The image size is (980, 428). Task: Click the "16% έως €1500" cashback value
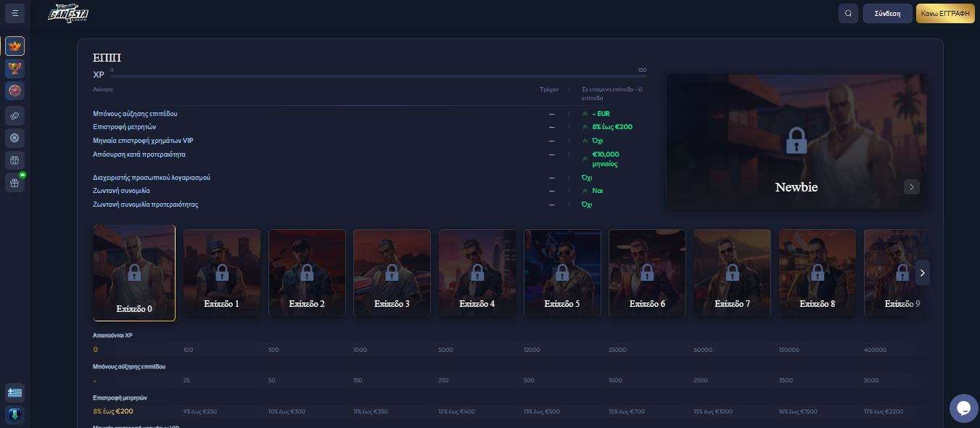pos(799,411)
